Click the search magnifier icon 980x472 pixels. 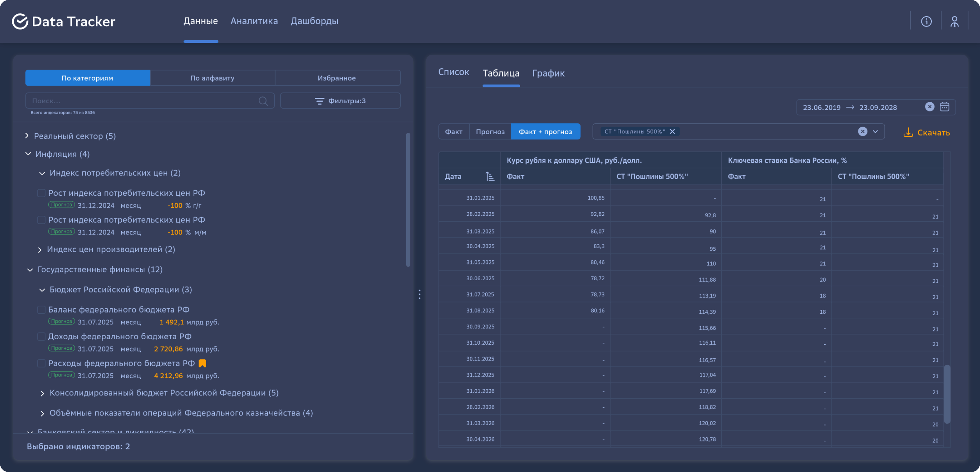pyautogui.click(x=263, y=101)
